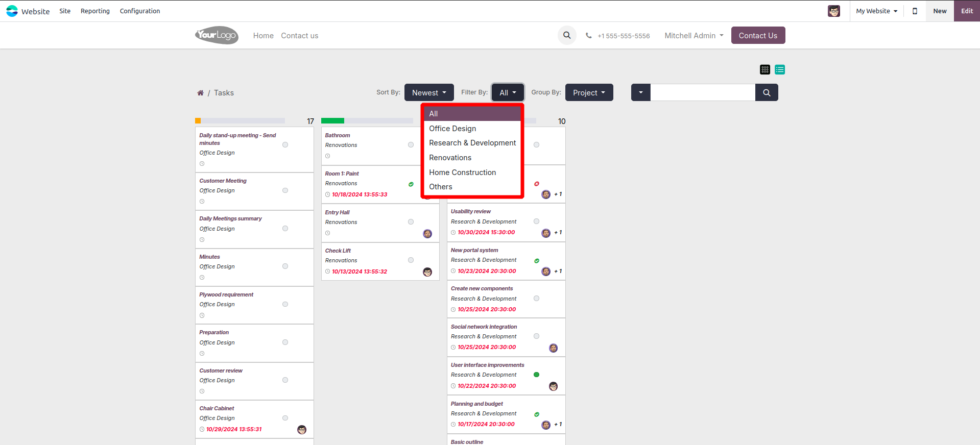980x445 pixels.
Task: Toggle green state dot on User interface improvements
Action: pos(537,375)
